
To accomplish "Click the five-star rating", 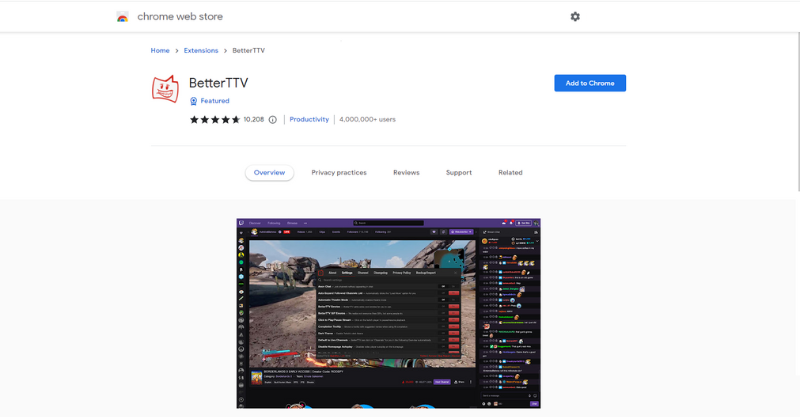I will [x=215, y=119].
